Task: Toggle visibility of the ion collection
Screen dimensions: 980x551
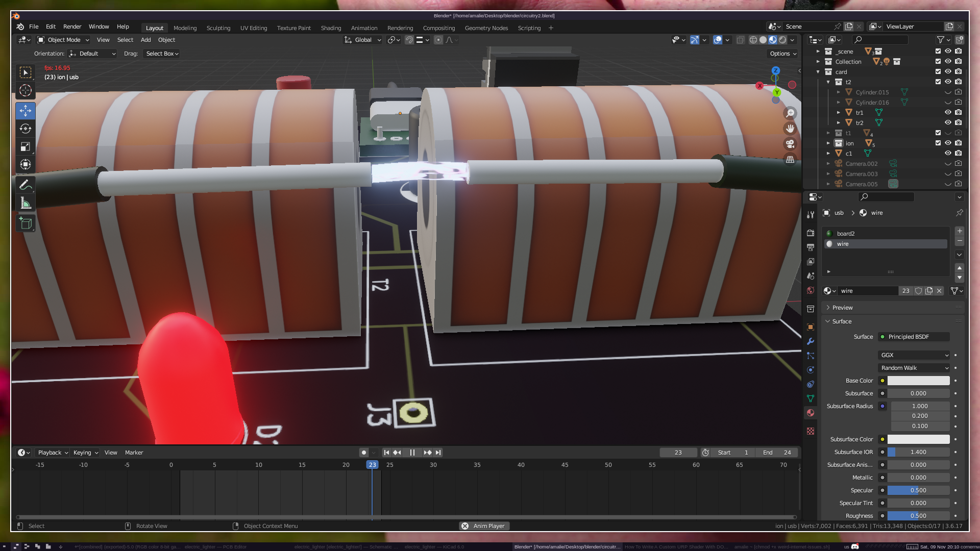Action: pyautogui.click(x=948, y=143)
